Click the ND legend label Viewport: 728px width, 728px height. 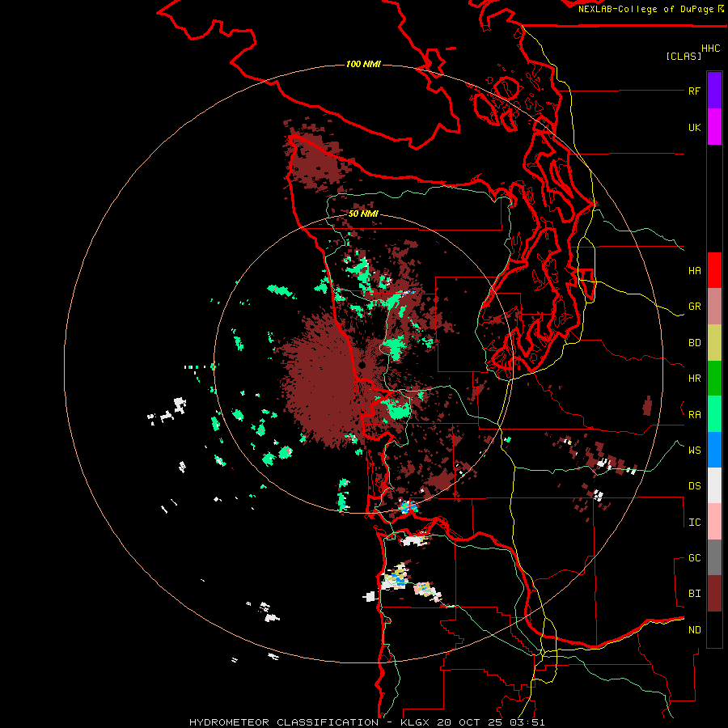694,630
